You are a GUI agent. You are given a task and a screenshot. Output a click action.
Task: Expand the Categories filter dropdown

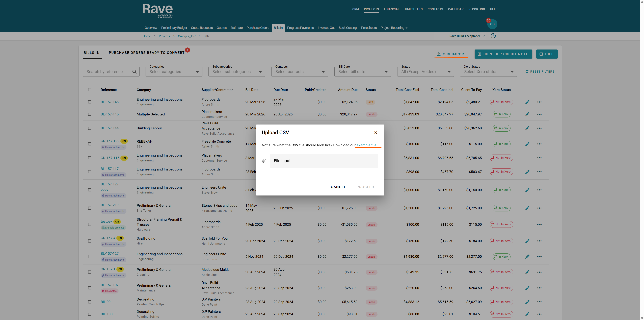pyautogui.click(x=174, y=72)
